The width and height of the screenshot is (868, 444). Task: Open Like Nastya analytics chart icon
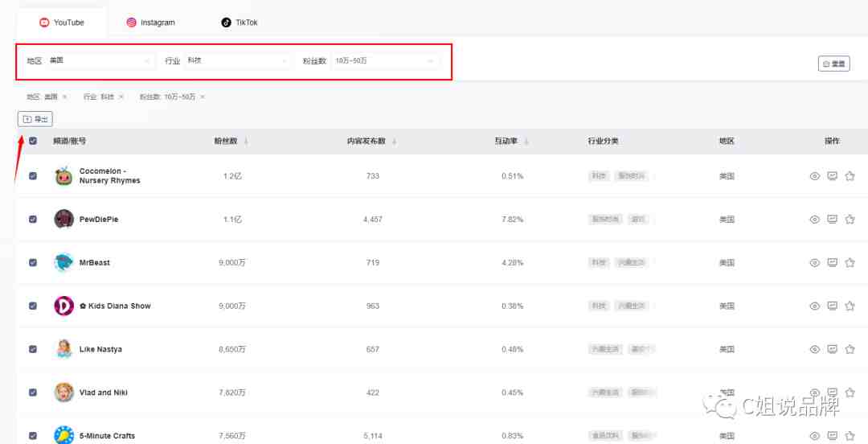[832, 349]
